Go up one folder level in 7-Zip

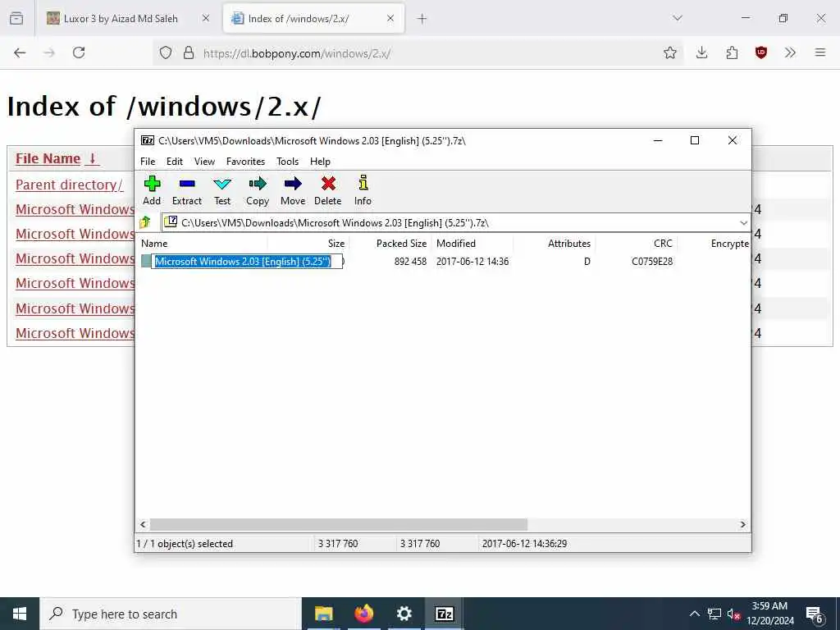coord(145,222)
